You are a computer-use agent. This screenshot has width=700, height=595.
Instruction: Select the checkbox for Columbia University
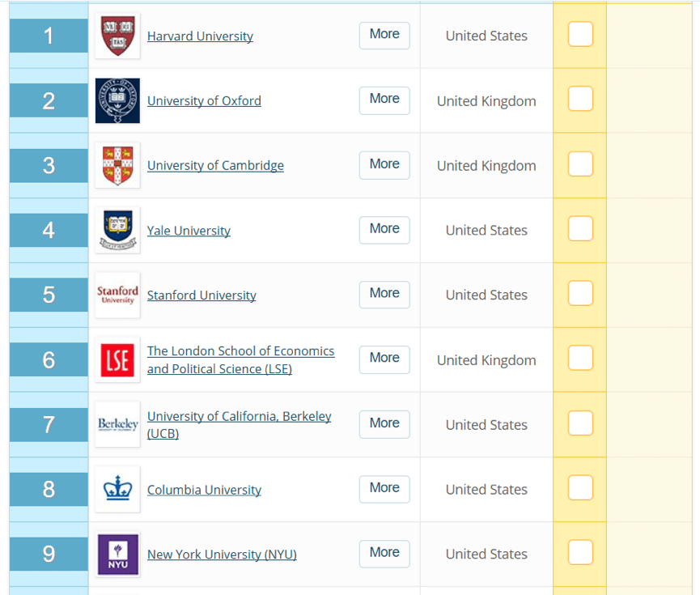click(580, 488)
